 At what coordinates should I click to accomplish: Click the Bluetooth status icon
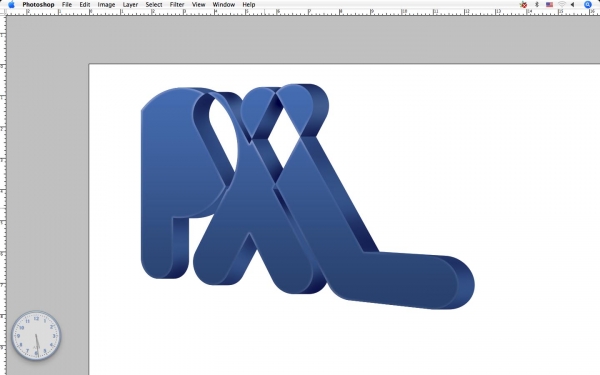[x=536, y=5]
